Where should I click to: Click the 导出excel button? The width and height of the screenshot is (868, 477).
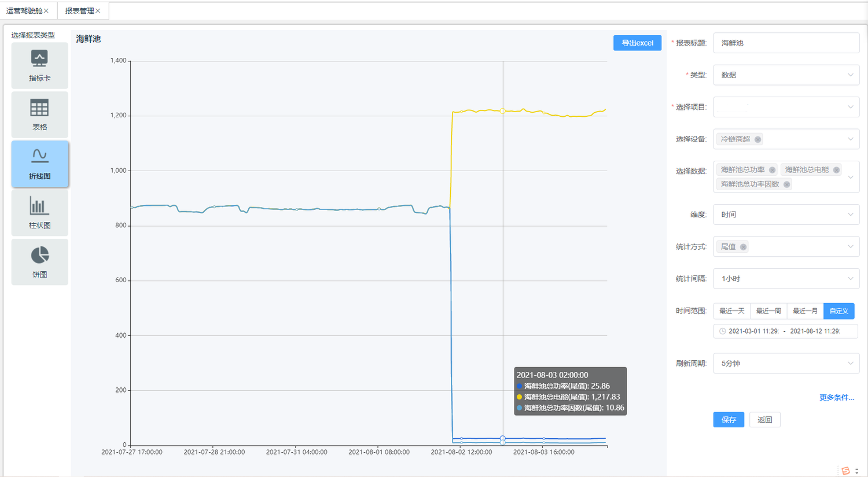(x=637, y=43)
